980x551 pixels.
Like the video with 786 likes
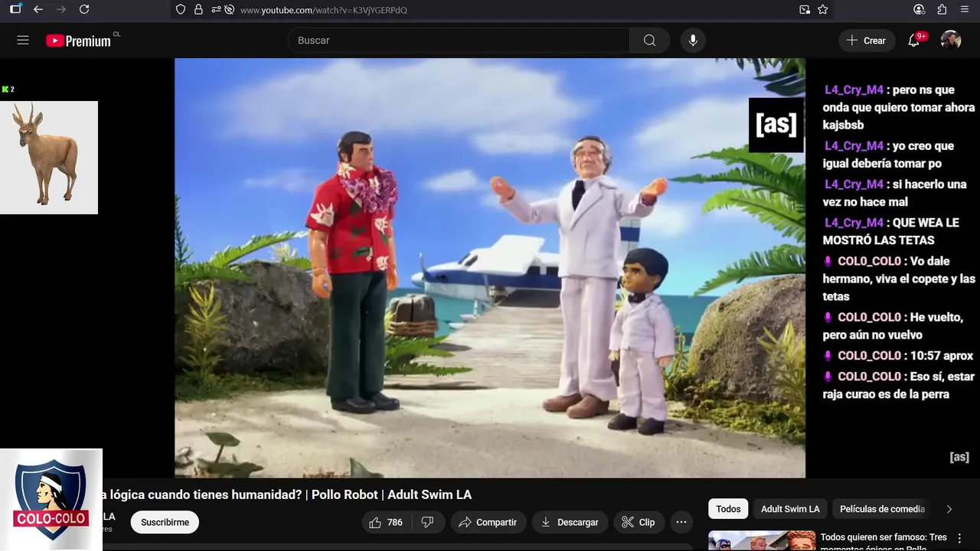tap(387, 522)
